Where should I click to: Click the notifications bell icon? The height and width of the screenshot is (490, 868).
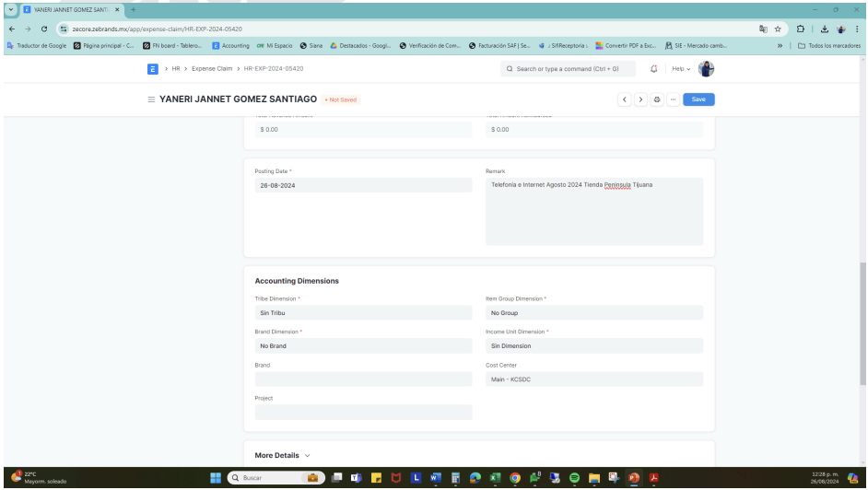click(653, 68)
